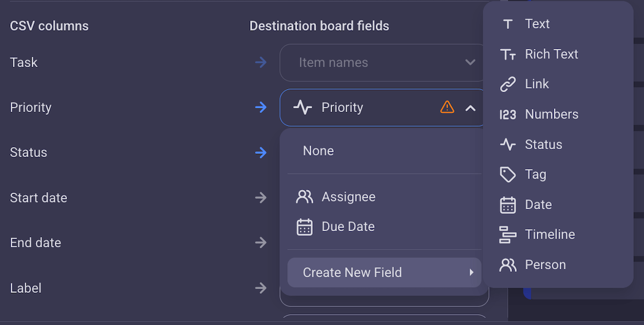Select the Status waveform icon
The width and height of the screenshot is (644, 325).
(x=508, y=144)
